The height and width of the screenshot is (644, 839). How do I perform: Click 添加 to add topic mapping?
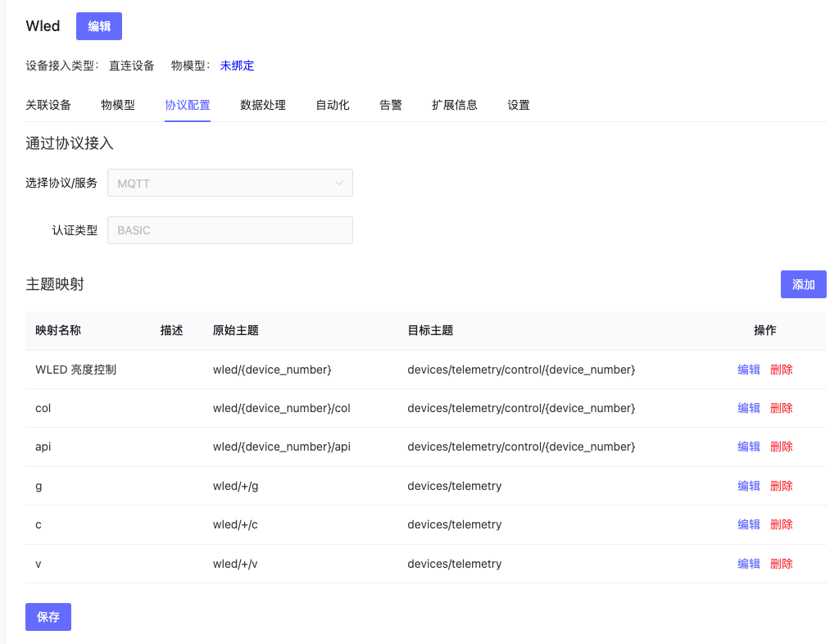[x=803, y=284]
